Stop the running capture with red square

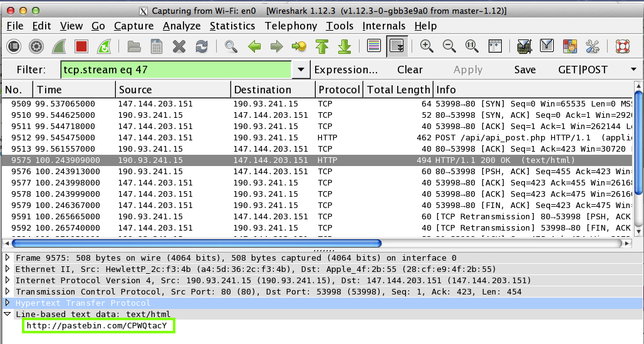(81, 46)
